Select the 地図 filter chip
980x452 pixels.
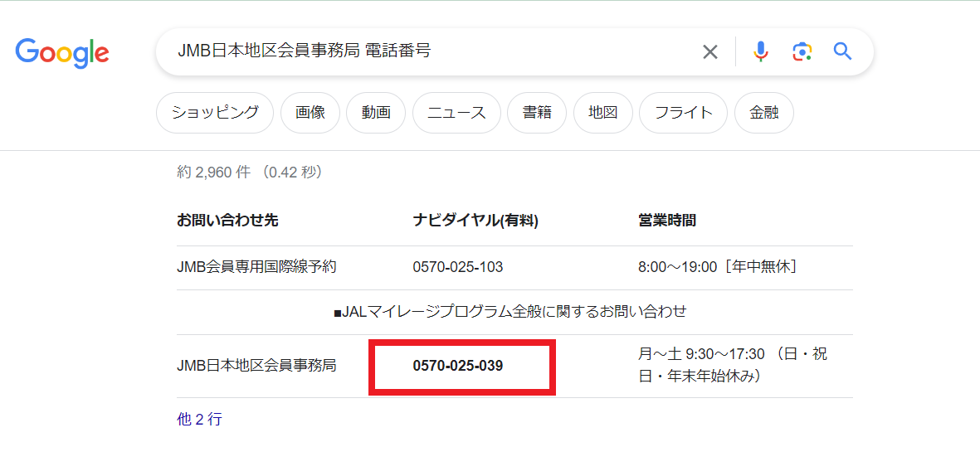click(603, 113)
